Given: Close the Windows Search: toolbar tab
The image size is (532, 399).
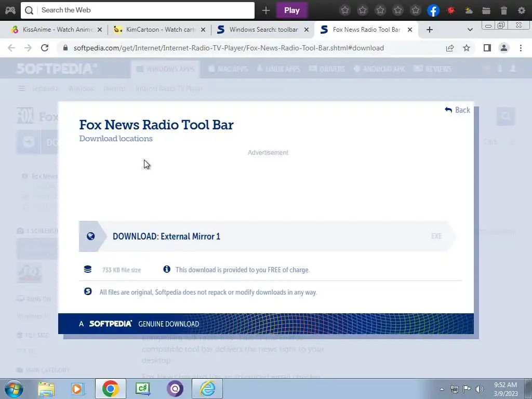Looking at the screenshot, I should click(307, 30).
